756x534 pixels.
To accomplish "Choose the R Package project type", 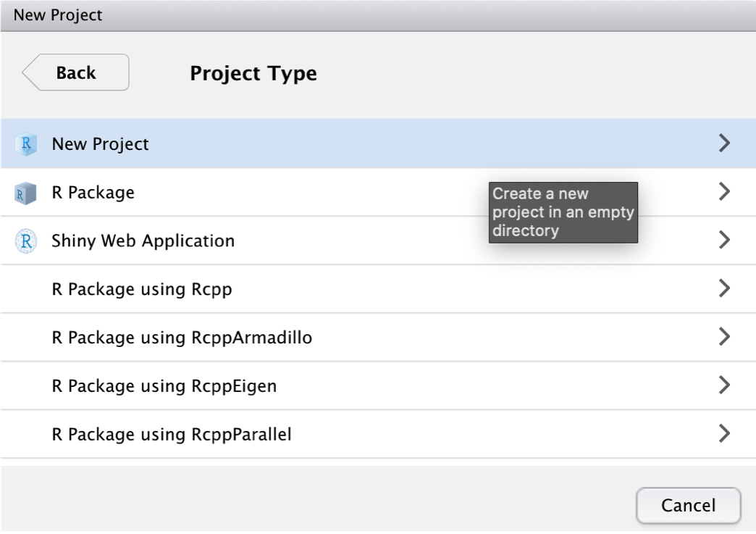I will coord(93,193).
